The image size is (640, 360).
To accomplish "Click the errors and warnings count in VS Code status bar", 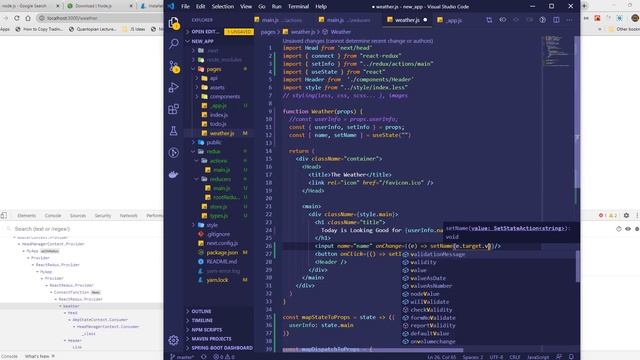I will 224,357.
